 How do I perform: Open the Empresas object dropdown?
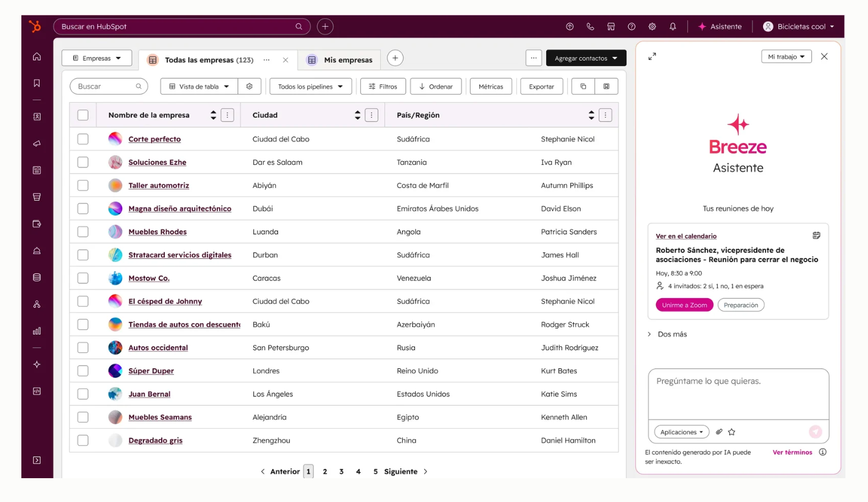coord(96,59)
